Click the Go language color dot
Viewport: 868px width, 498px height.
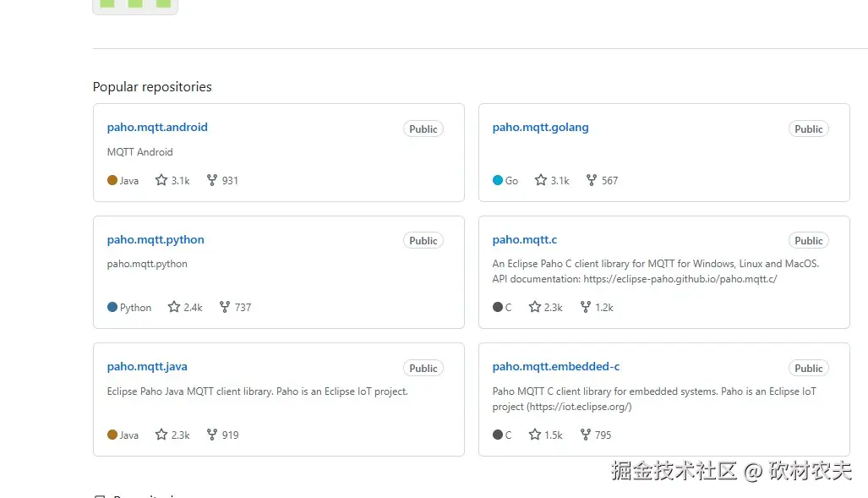click(498, 180)
